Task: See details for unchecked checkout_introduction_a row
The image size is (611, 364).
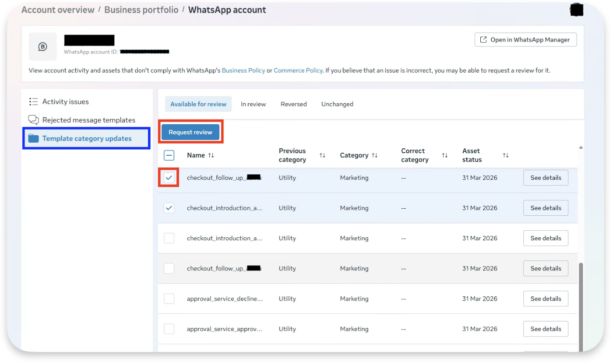Action: 546,238
